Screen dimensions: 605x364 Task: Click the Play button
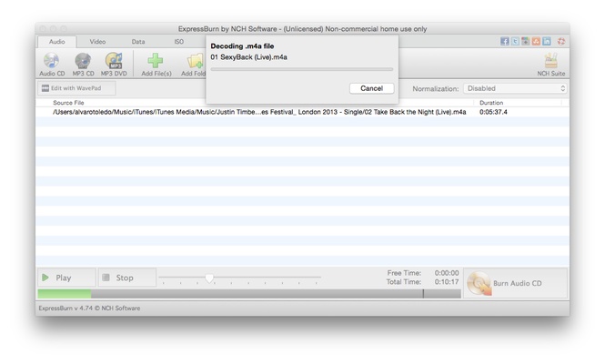66,278
